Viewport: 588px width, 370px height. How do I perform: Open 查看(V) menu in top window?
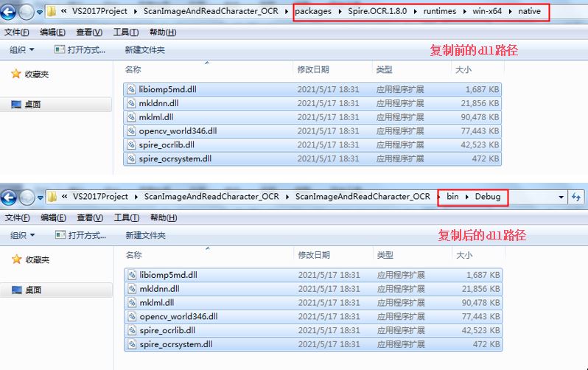(89, 32)
